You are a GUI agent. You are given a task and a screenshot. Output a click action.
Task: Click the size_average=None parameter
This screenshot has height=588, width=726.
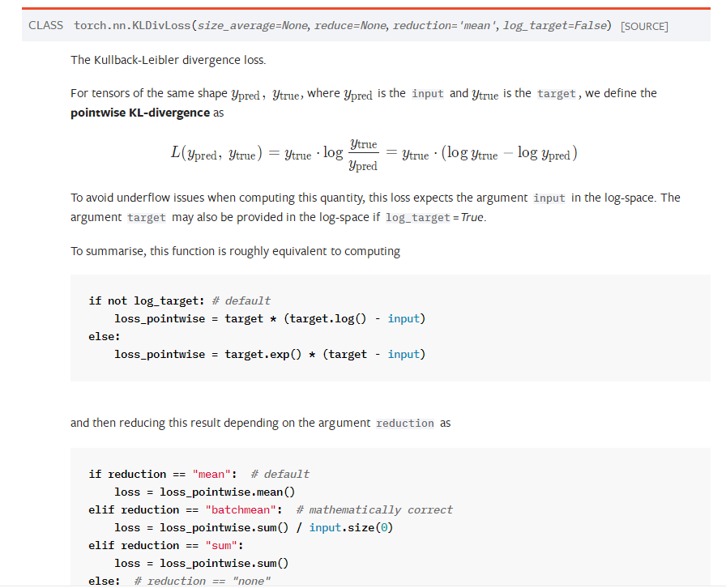[253, 25]
